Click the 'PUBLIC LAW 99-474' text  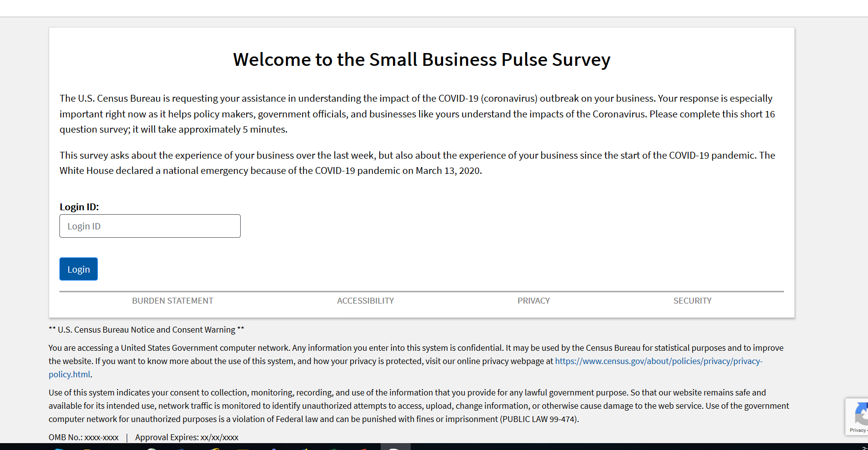[539, 419]
